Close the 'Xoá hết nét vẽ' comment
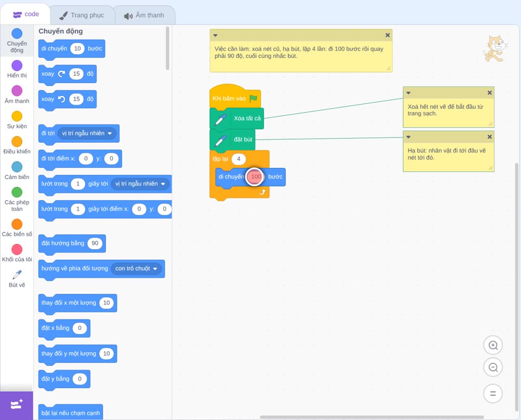 click(489, 93)
